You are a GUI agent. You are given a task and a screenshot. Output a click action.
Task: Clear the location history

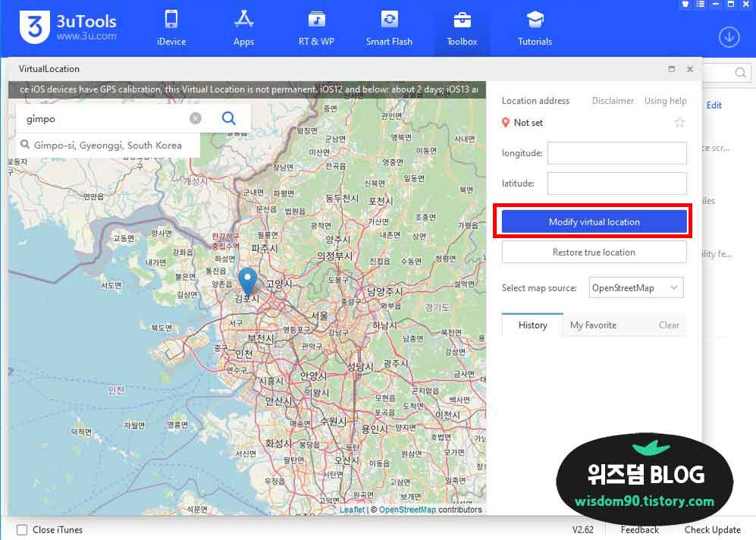(x=669, y=325)
